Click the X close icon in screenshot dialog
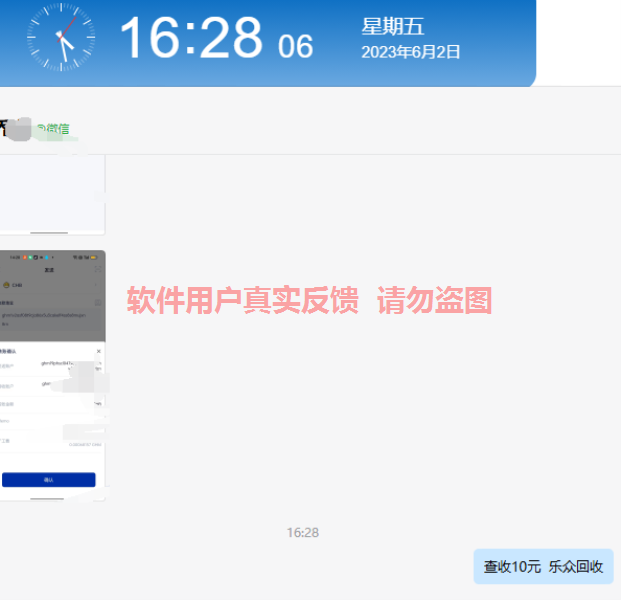The height and width of the screenshot is (600, 621). [98, 351]
